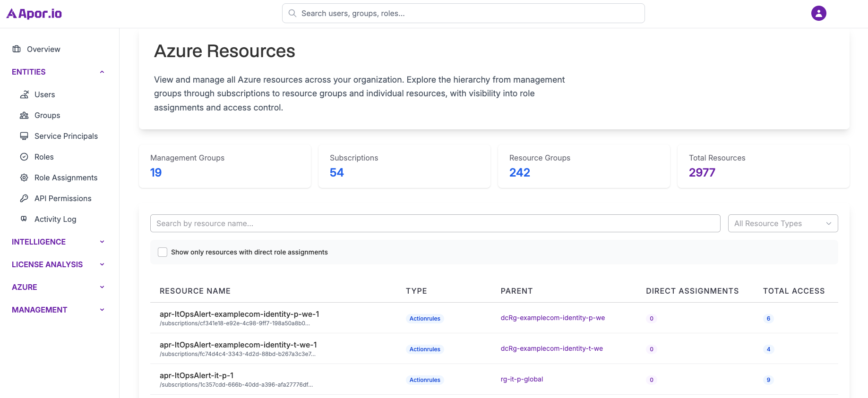Open the All Resource Types dropdown

782,223
